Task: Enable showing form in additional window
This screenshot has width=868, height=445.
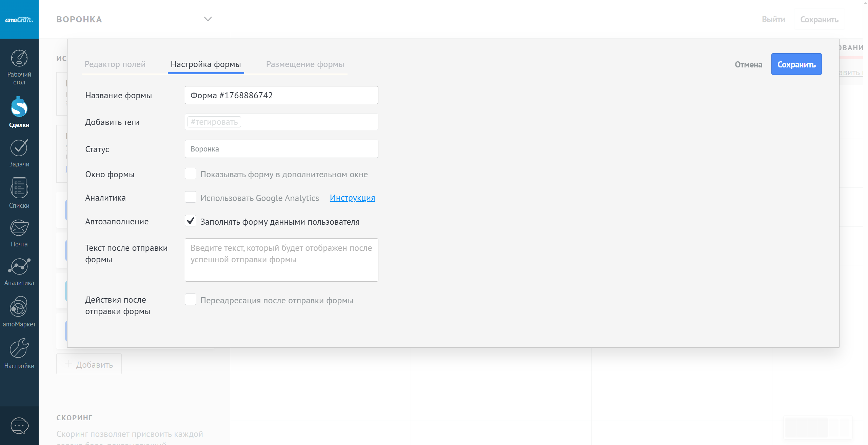Action: [x=191, y=174]
